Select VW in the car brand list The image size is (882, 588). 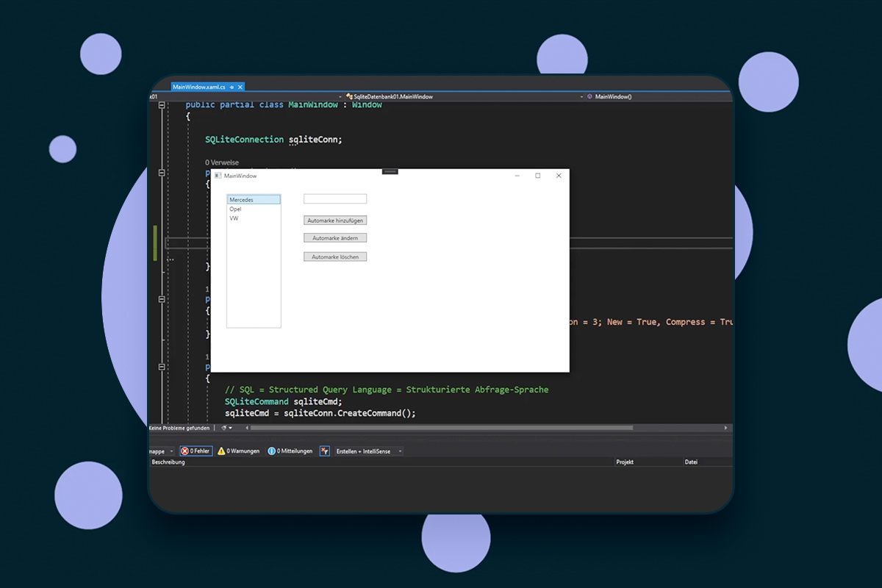(x=254, y=218)
